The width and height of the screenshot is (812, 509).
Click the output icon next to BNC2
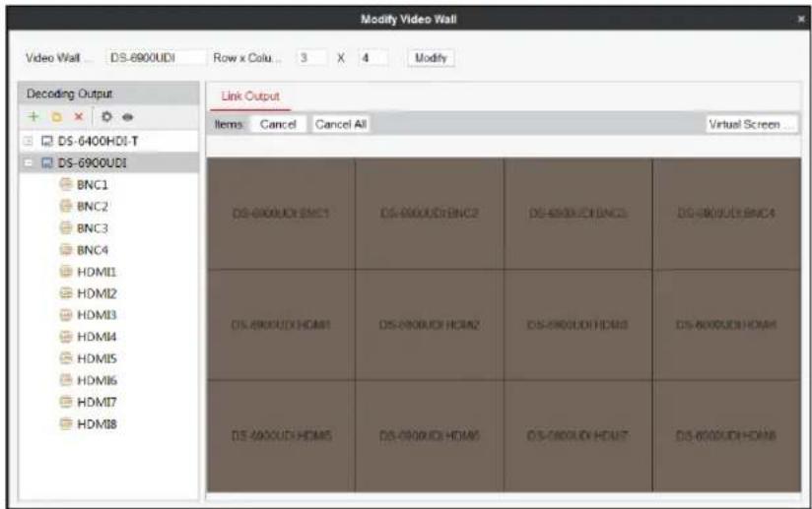(66, 206)
